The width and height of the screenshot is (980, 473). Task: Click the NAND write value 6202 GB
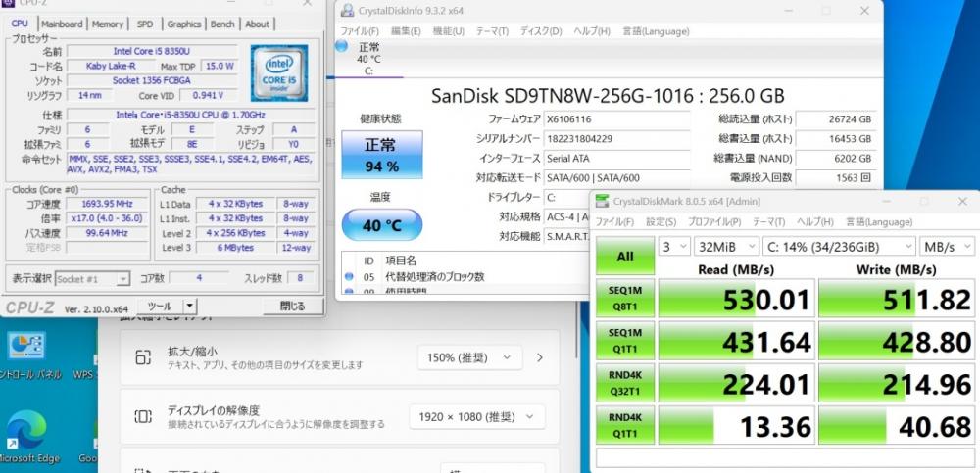(x=836, y=158)
